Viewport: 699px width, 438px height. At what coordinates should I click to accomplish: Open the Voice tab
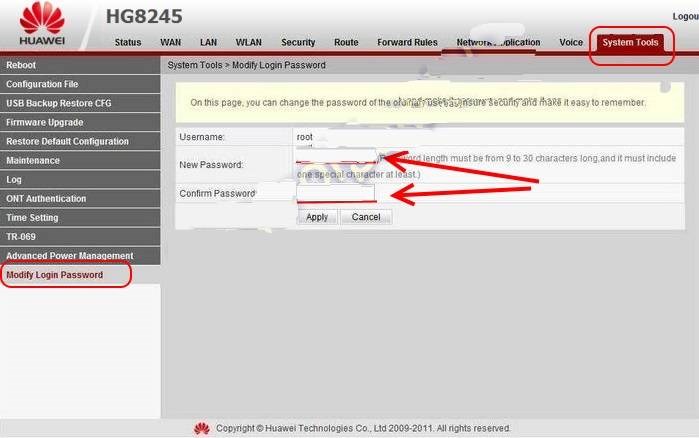click(571, 42)
